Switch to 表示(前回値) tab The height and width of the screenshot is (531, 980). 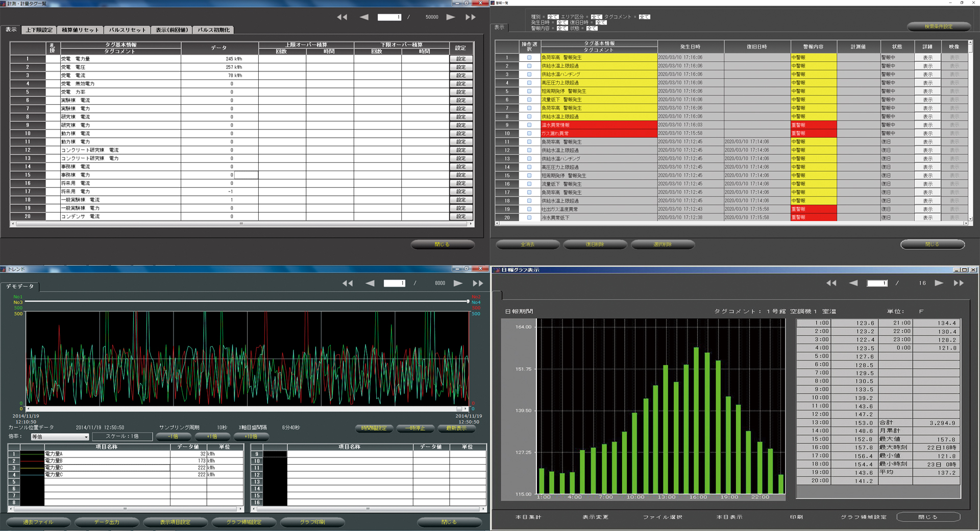point(172,30)
